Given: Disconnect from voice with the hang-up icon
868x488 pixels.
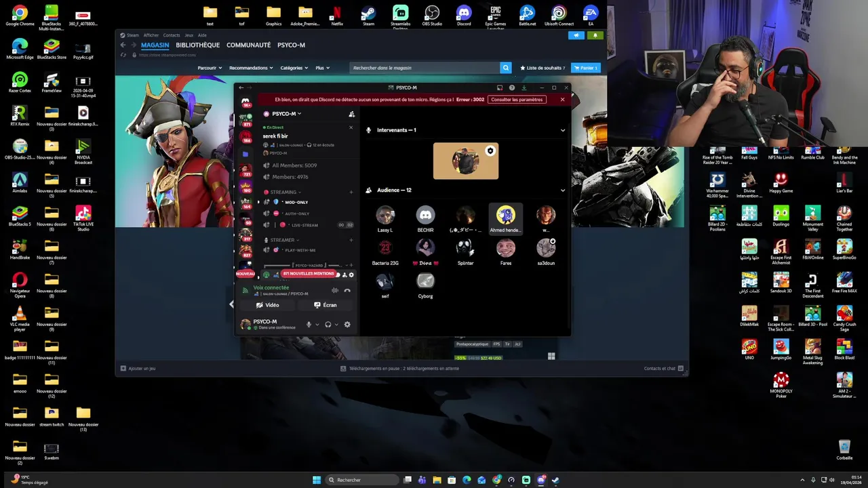Looking at the screenshot, I should click(347, 290).
